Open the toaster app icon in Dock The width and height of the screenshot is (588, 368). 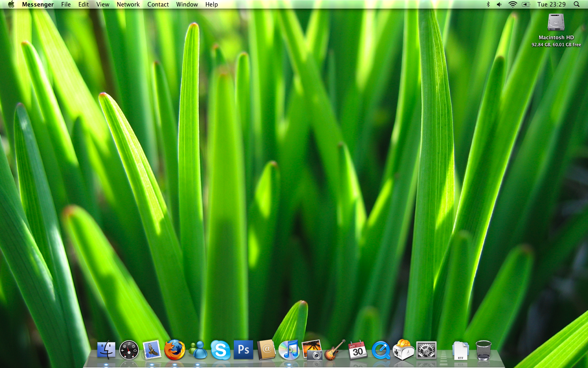pos(403,350)
